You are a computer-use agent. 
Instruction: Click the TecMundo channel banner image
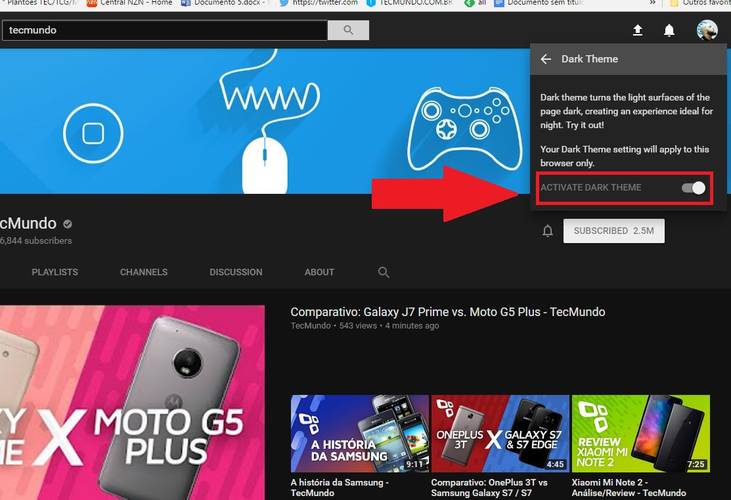(x=264, y=121)
